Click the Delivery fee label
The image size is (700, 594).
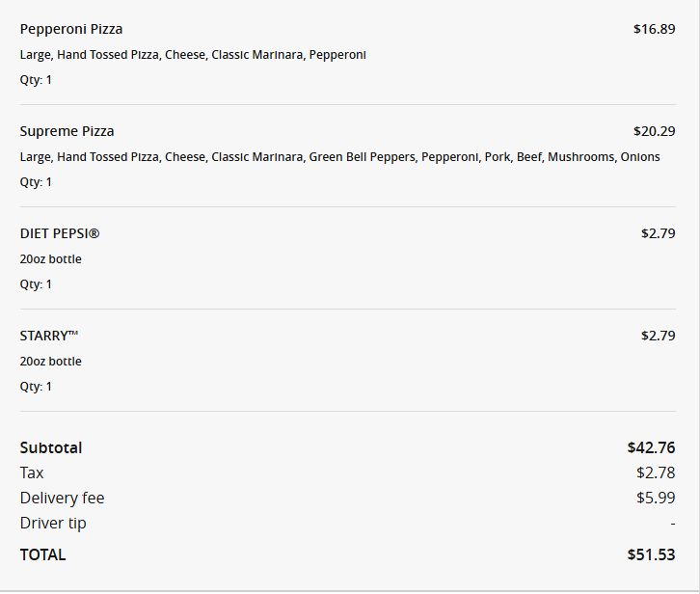click(x=62, y=498)
